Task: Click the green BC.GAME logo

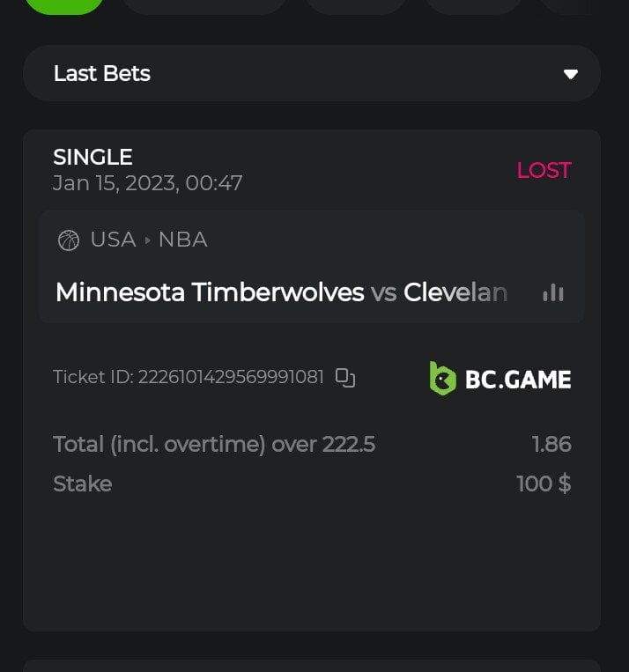Action: click(x=499, y=379)
